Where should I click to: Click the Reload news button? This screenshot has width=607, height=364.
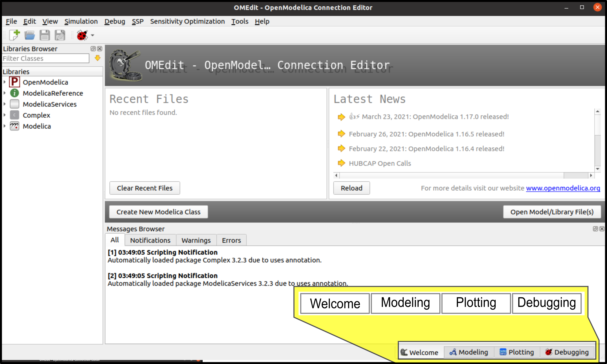click(351, 188)
